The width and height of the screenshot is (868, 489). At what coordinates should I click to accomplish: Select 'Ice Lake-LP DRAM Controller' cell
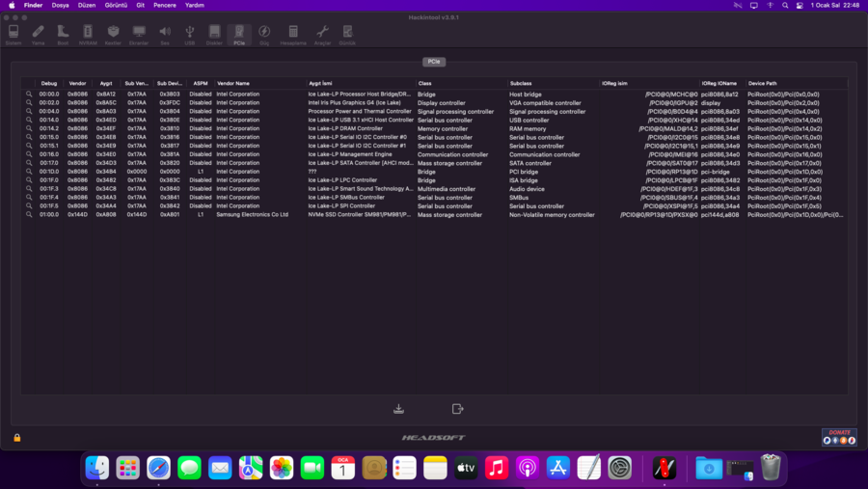(x=345, y=128)
